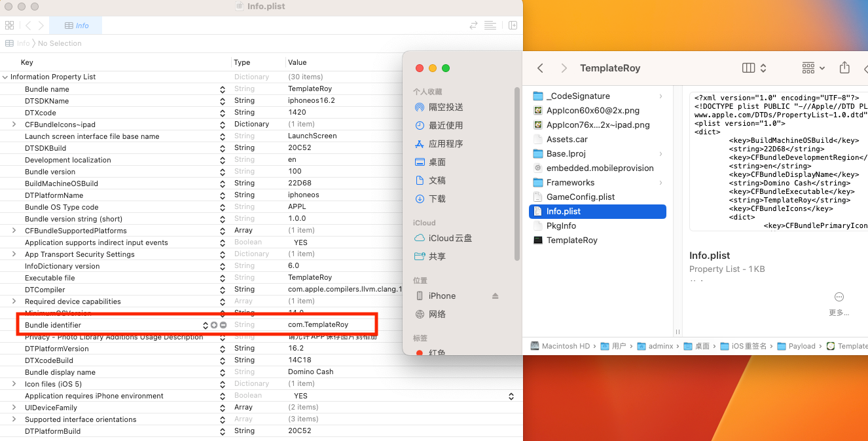Click 用户 in Finder path bar
The width and height of the screenshot is (868, 441).
(x=613, y=346)
